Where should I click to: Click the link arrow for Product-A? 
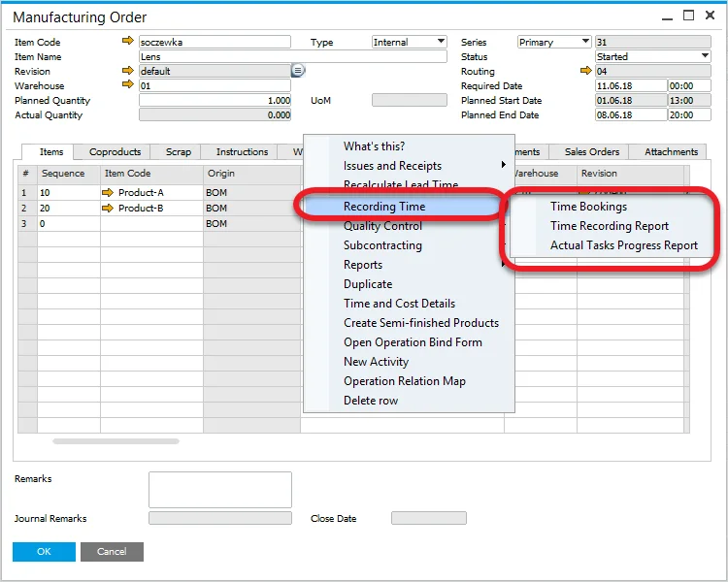pyautogui.click(x=108, y=193)
